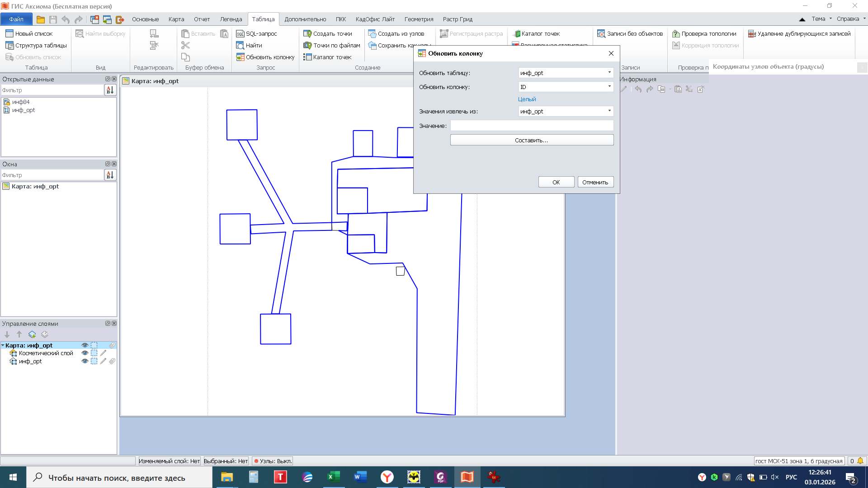Click Записи без объектов tool
This screenshot has width=868, height=488.
[630, 34]
